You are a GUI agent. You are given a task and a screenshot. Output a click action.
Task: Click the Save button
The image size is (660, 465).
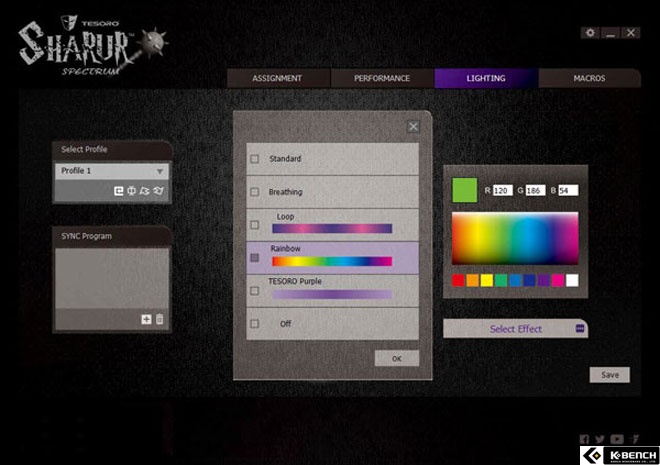coord(610,375)
